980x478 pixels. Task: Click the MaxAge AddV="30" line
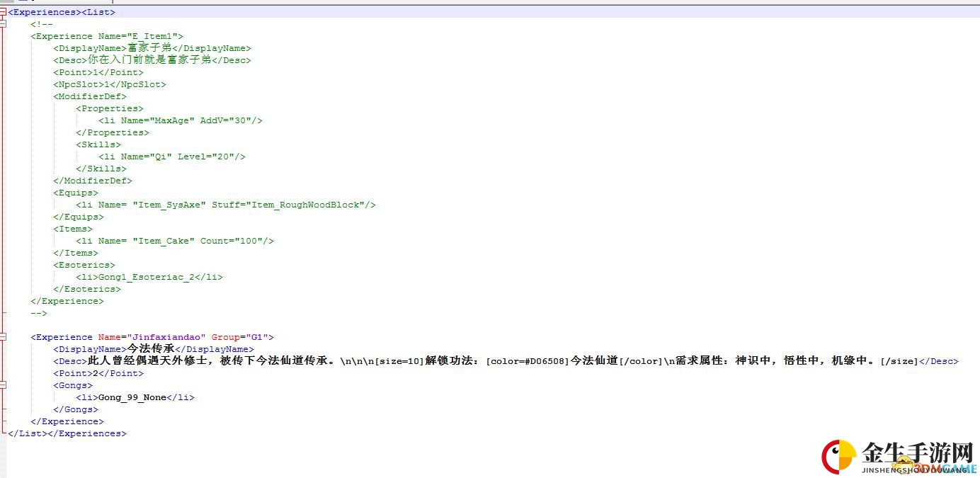tap(181, 120)
